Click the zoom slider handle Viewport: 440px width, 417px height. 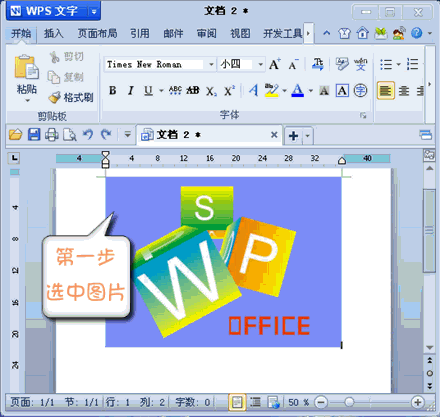(x=349, y=402)
